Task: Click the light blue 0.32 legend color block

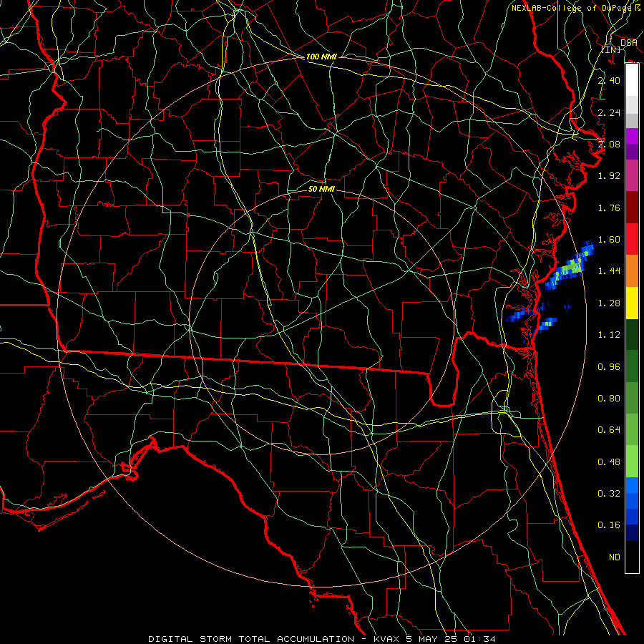Action: (x=632, y=485)
